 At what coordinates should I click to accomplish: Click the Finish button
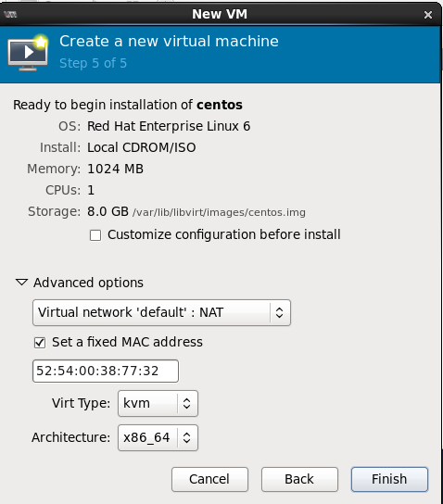click(x=389, y=479)
